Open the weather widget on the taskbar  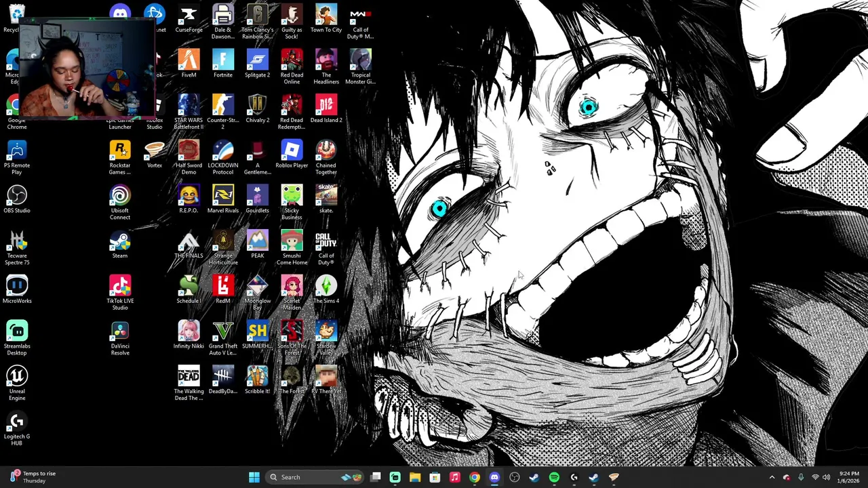click(x=34, y=477)
